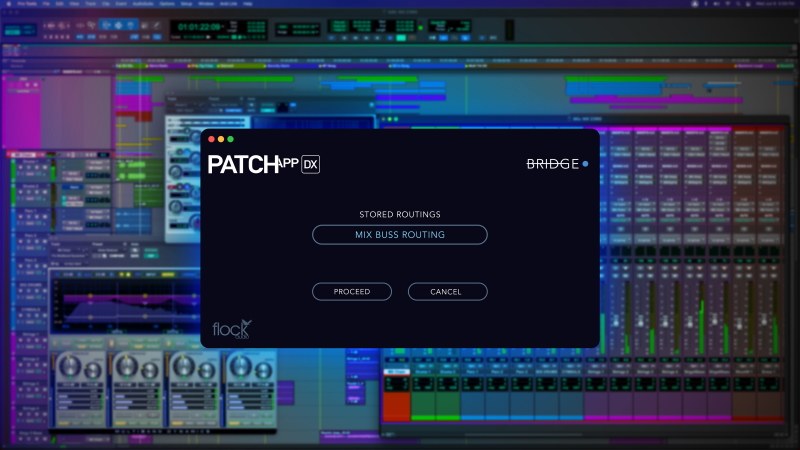
Task: Click the CANCEL button
Action: coord(447,292)
